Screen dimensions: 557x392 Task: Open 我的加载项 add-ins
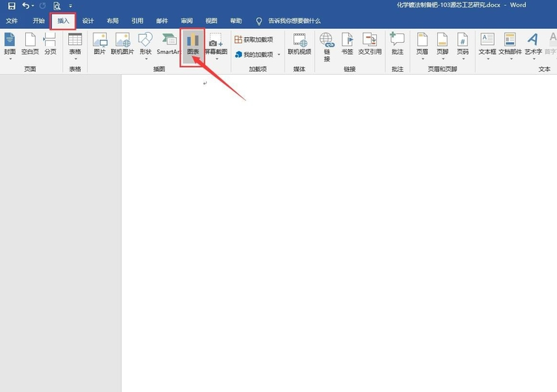[x=253, y=54]
